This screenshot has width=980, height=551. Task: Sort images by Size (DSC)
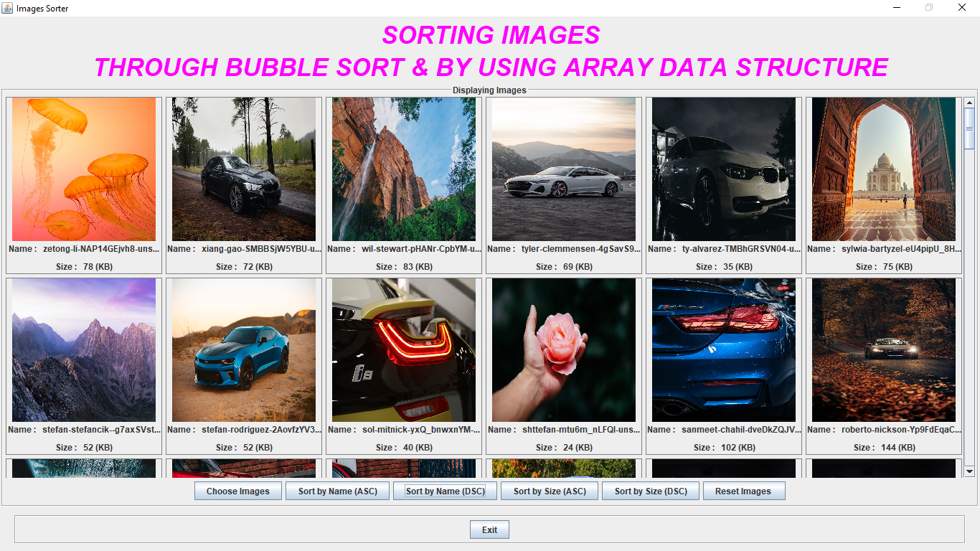[650, 491]
